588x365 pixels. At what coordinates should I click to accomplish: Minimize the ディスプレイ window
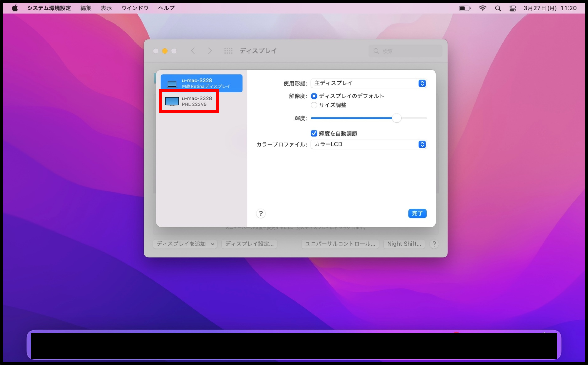pos(165,51)
